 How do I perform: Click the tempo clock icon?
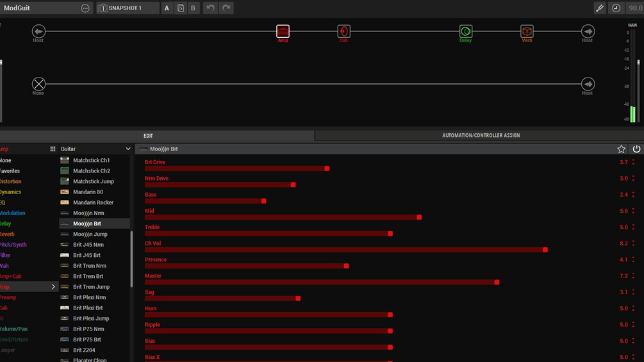616,8
